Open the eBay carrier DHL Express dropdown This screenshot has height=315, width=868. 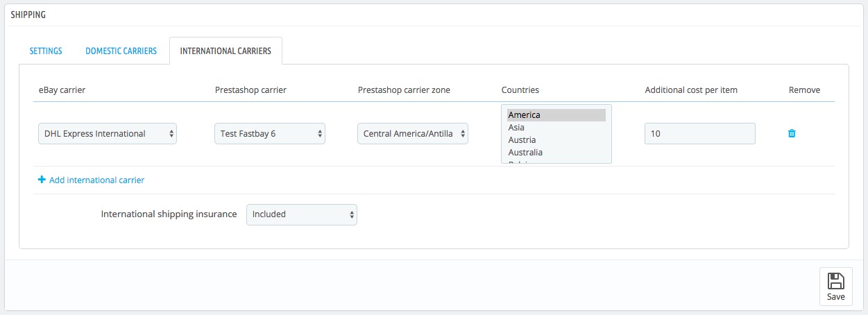(x=108, y=134)
